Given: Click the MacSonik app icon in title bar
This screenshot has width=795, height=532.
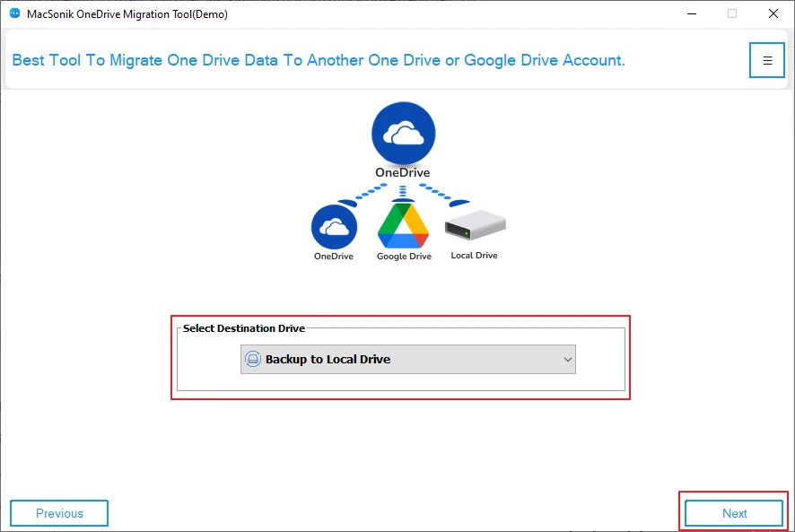Looking at the screenshot, I should (x=14, y=13).
